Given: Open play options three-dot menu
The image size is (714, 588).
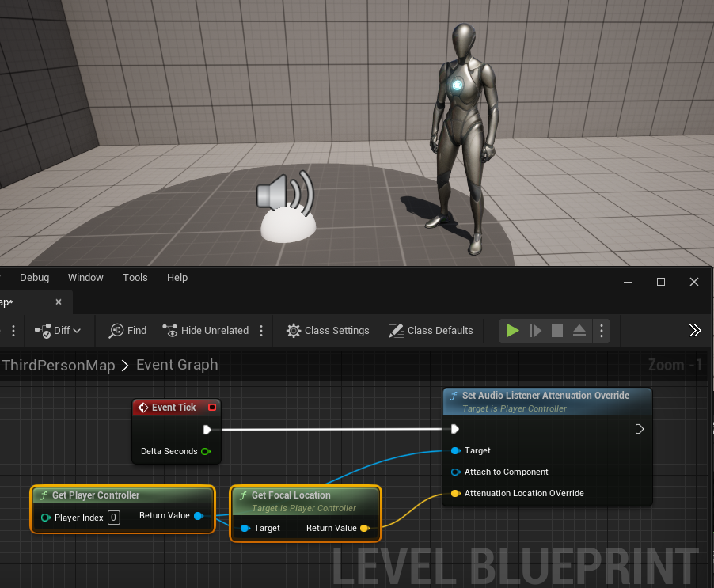Looking at the screenshot, I should (x=602, y=331).
